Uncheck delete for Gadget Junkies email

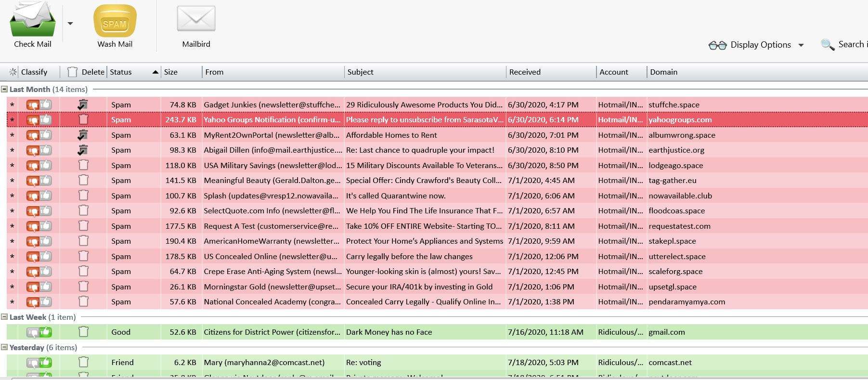(83, 104)
